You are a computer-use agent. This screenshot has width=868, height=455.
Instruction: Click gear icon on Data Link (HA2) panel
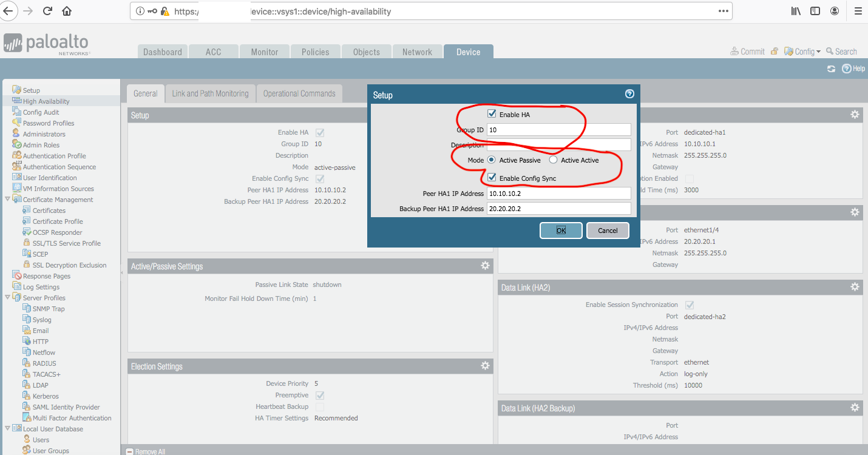855,287
